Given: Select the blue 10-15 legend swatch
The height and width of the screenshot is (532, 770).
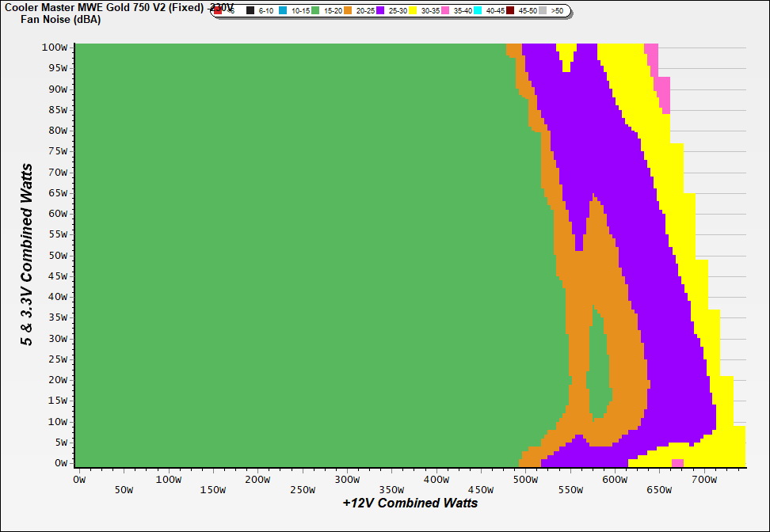Looking at the screenshot, I should [x=283, y=11].
